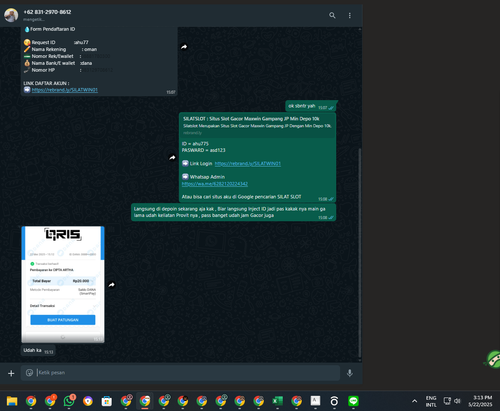Image resolution: width=500 pixels, height=411 pixels.
Task: Open LINE app from taskbar
Action: 353,401
